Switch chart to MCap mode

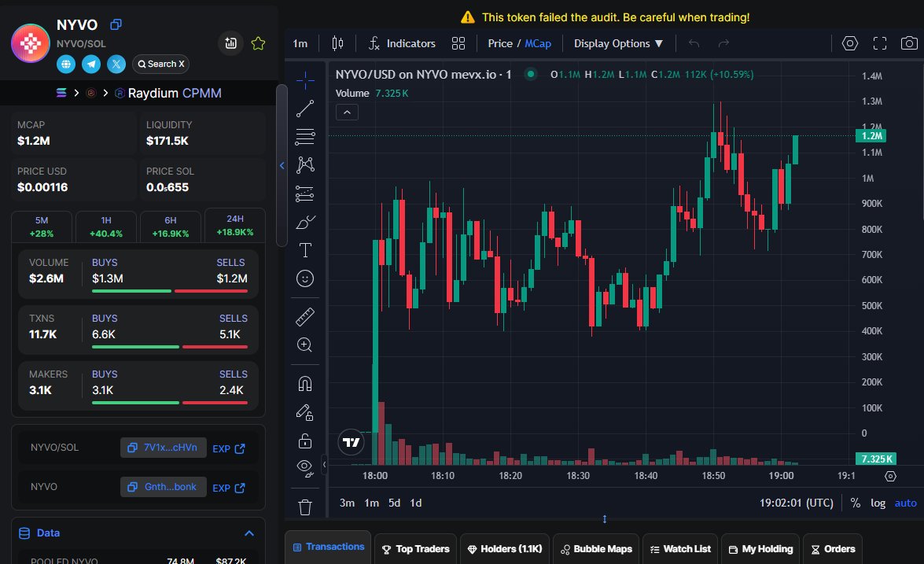click(538, 43)
